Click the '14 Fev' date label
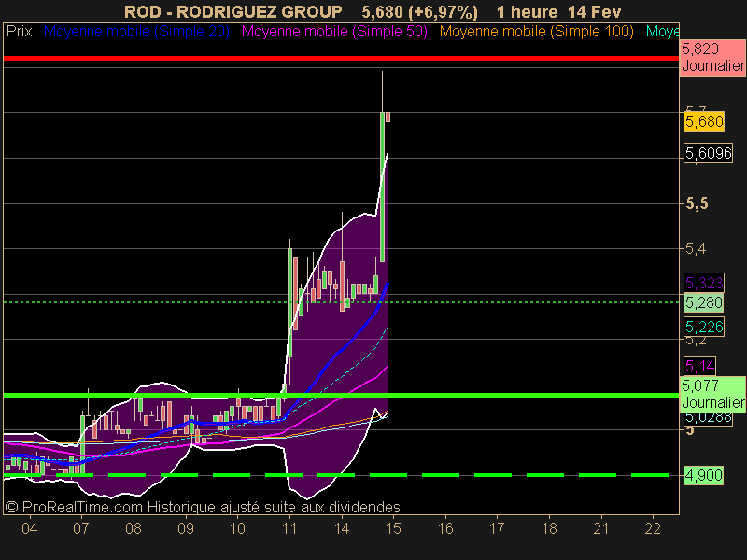The width and height of the screenshot is (747, 560). click(595, 11)
